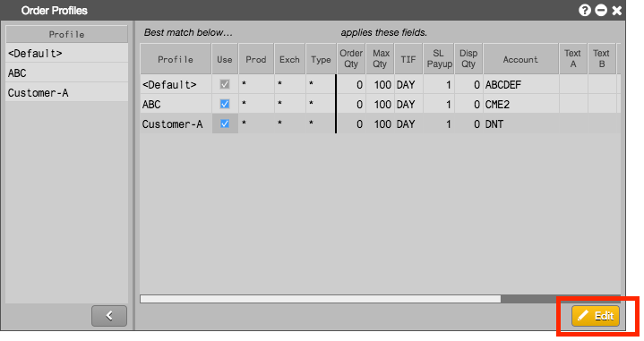
Task: Close the Order Profiles window
Action: pyautogui.click(x=616, y=10)
